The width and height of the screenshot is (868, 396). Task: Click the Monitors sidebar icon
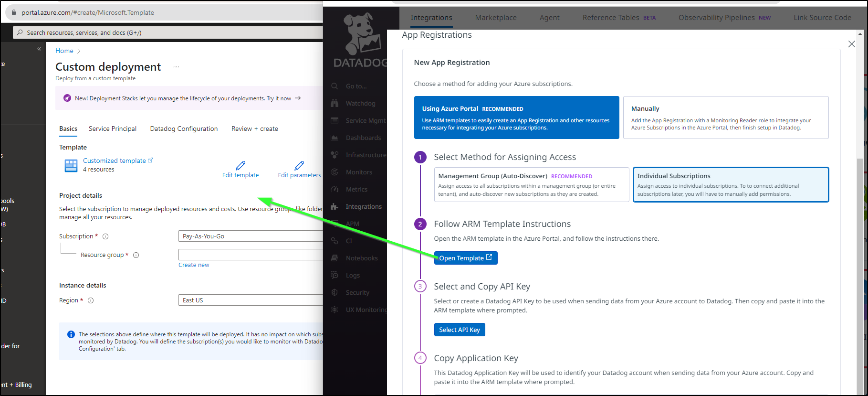(335, 172)
